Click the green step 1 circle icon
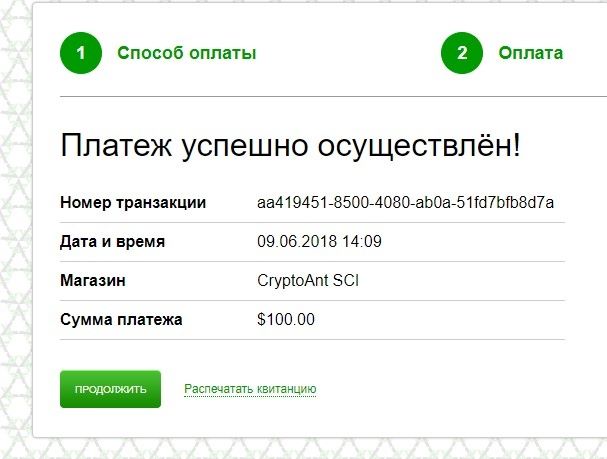This screenshot has width=607, height=459. pyautogui.click(x=81, y=53)
